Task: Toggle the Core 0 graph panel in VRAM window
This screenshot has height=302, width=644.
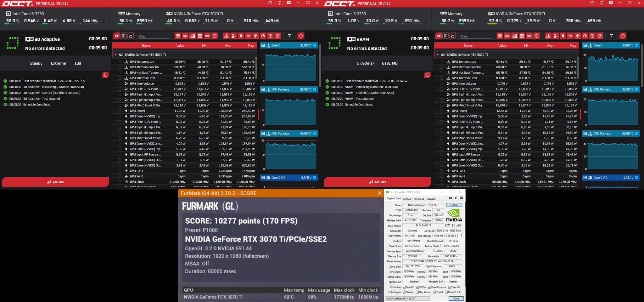Action: 585,45
